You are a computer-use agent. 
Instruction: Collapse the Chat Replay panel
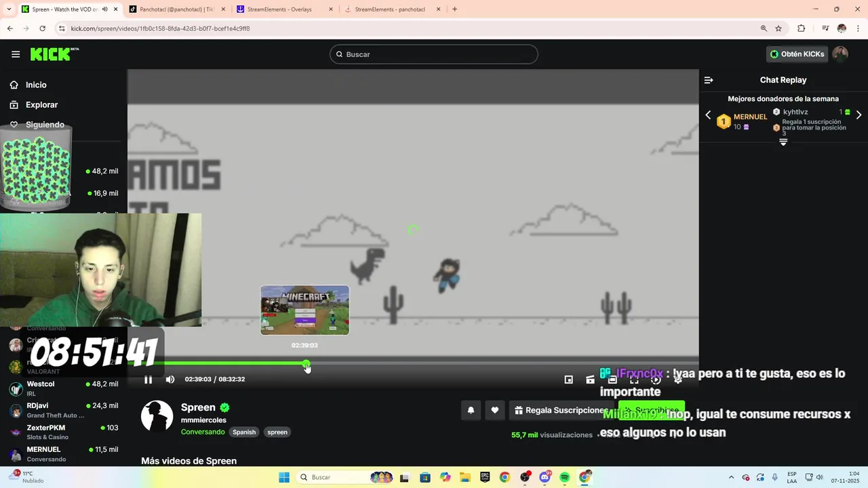pyautogui.click(x=709, y=80)
